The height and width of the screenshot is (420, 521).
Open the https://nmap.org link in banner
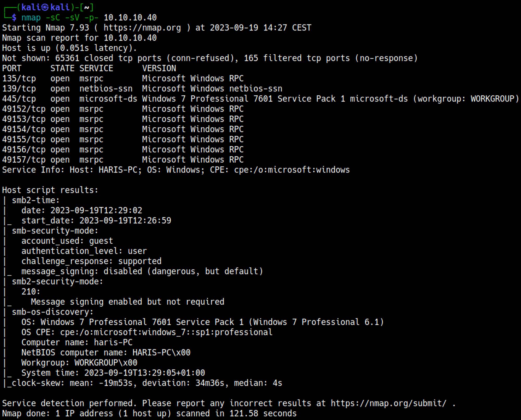click(142, 28)
